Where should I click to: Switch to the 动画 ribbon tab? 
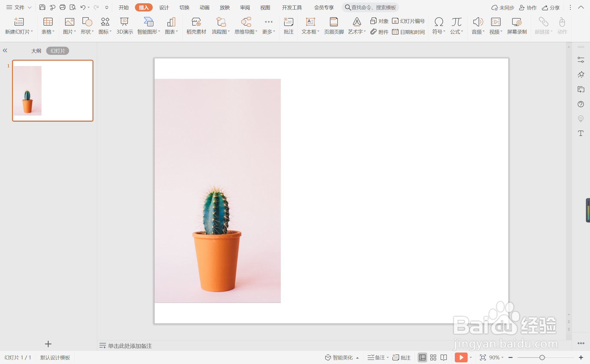tap(205, 7)
